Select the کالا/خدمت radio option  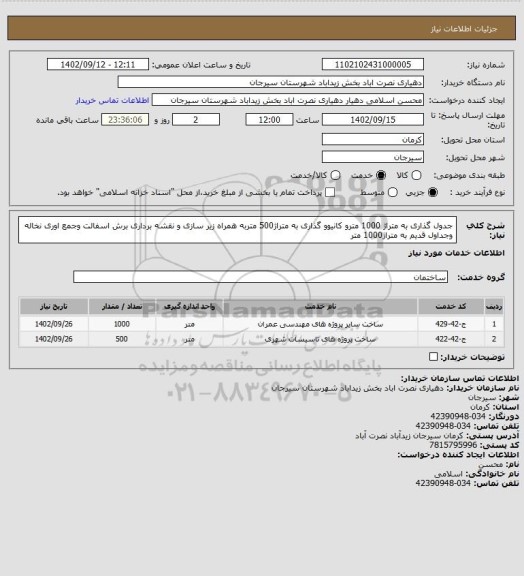pyautogui.click(x=335, y=175)
